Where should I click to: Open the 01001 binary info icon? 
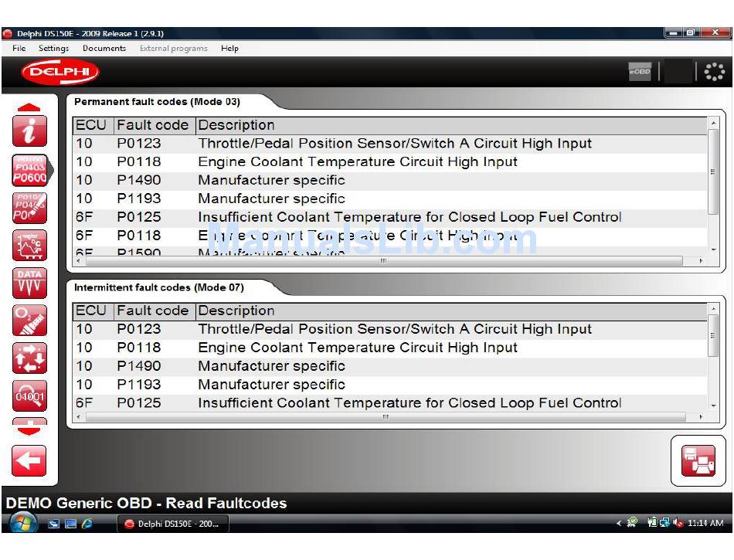29,395
